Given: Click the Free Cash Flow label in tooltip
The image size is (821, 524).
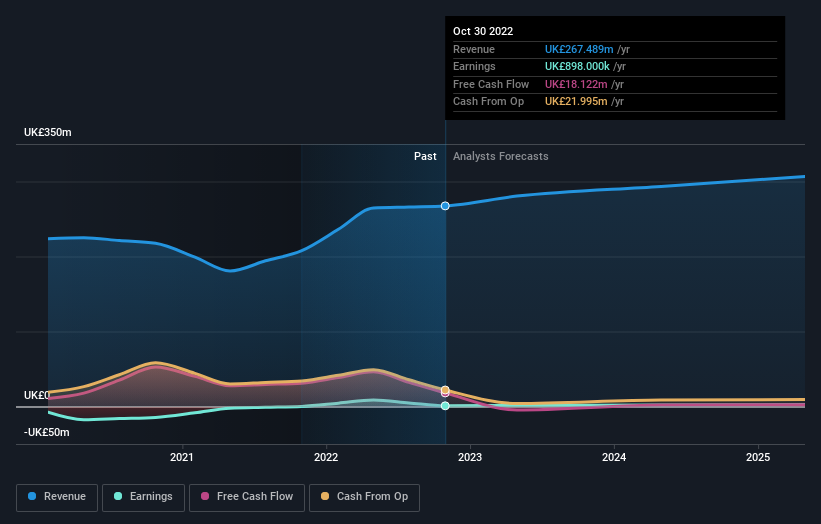Looking at the screenshot, I should (x=491, y=84).
